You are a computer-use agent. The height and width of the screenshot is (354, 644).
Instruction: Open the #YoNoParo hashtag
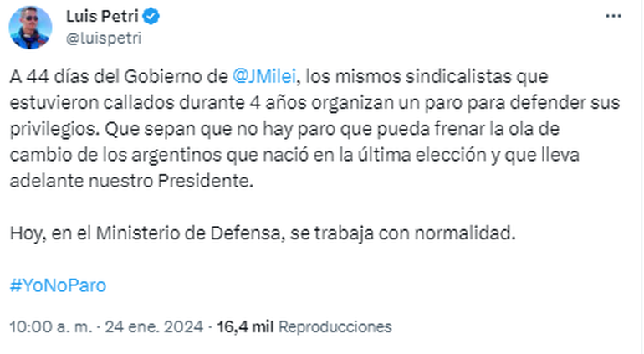pyautogui.click(x=58, y=285)
